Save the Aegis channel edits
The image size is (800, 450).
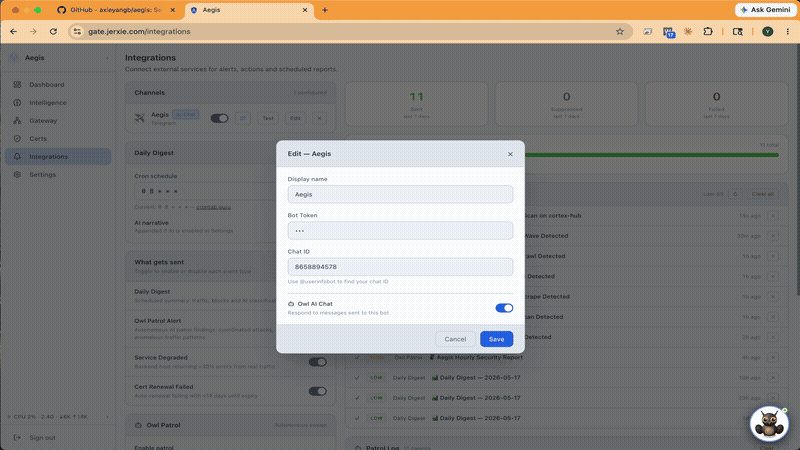(496, 339)
